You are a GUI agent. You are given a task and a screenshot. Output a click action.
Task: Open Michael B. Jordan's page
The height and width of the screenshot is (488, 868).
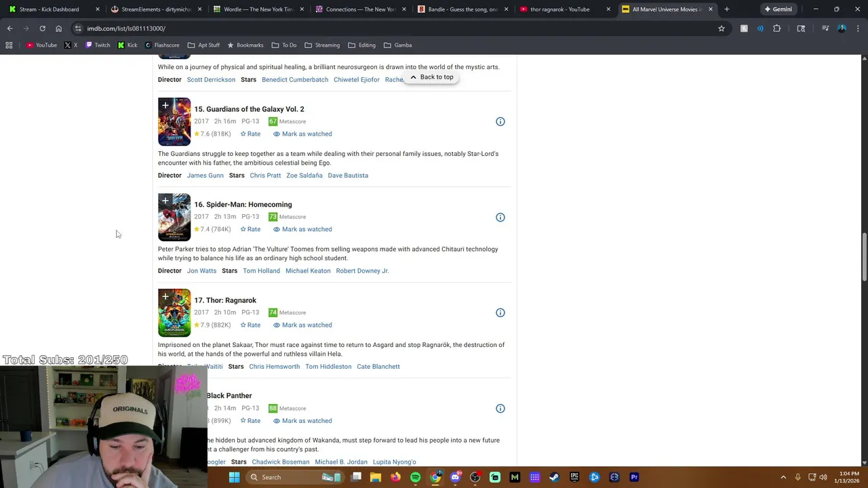tap(341, 462)
